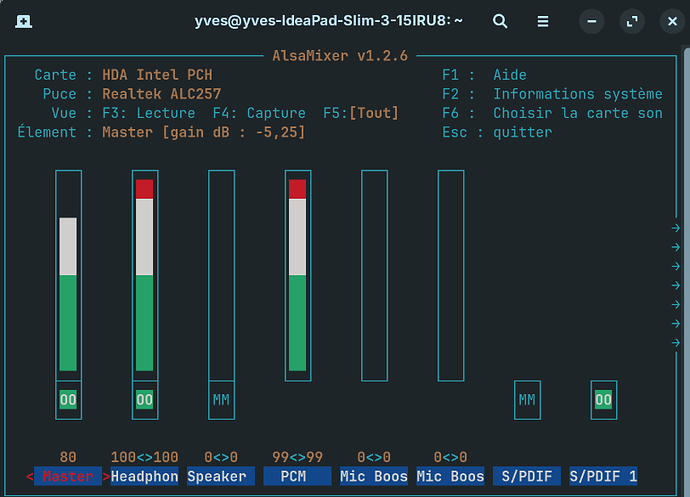Select the S/PDIF 1 channel label
The width and height of the screenshot is (690, 497).
pos(603,476)
